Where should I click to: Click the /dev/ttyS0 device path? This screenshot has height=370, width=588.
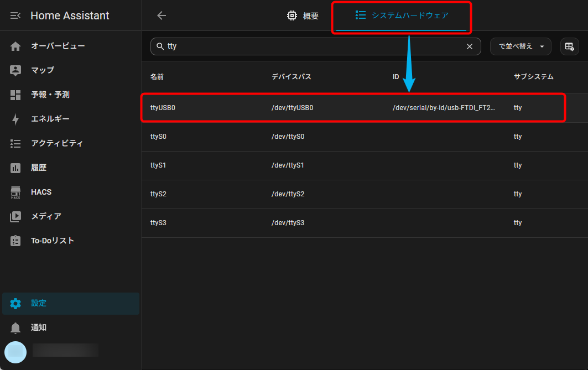coord(288,137)
